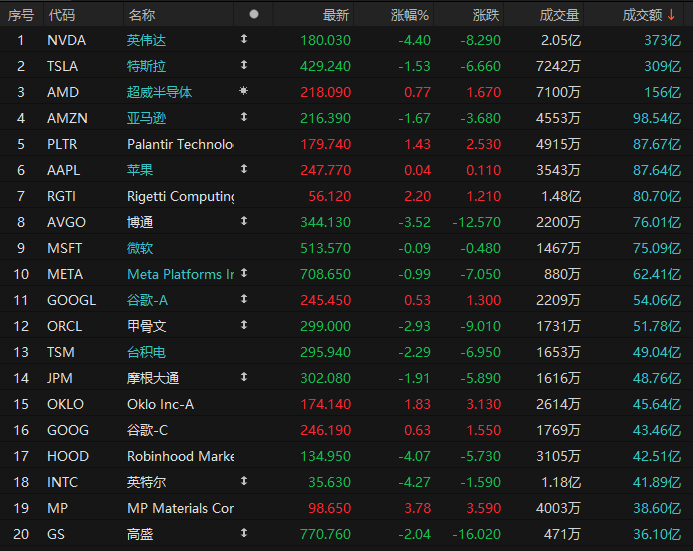Sort by the 代码 column header
This screenshot has height=551, width=693.
[62, 15]
